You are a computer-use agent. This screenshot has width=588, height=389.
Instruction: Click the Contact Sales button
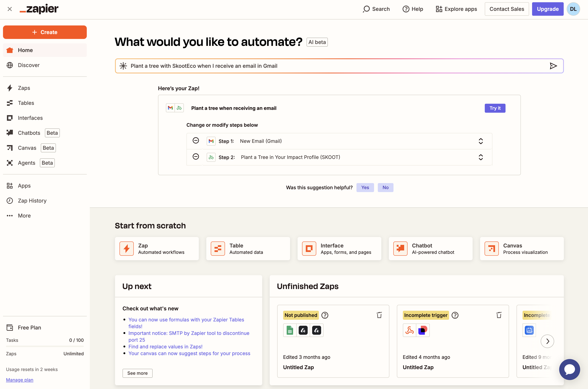click(507, 9)
